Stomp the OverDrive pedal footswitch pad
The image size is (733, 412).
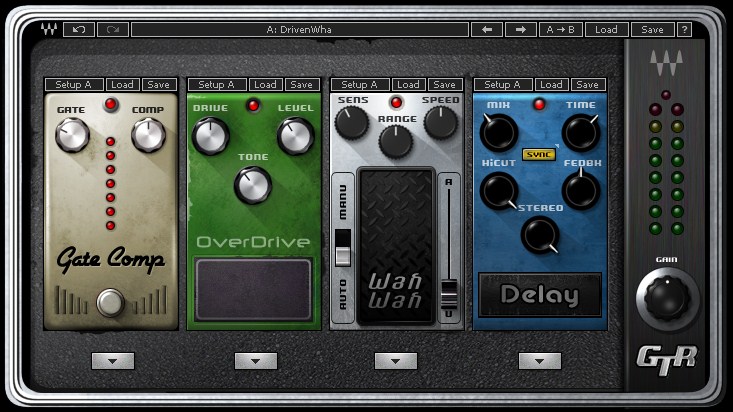[254, 290]
